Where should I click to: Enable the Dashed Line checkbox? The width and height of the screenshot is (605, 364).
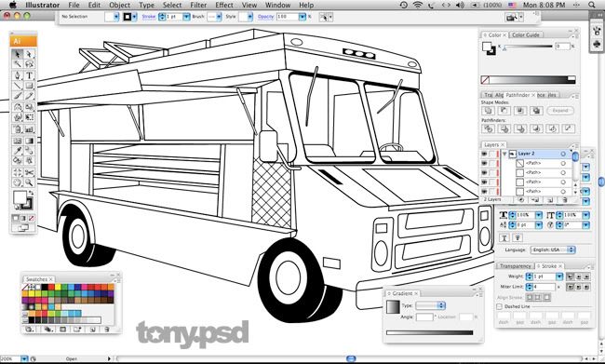tap(499, 306)
